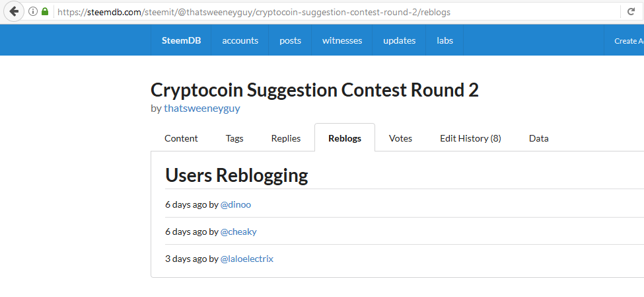This screenshot has width=644, height=297.
Task: Open the labs nav item
Action: (445, 40)
